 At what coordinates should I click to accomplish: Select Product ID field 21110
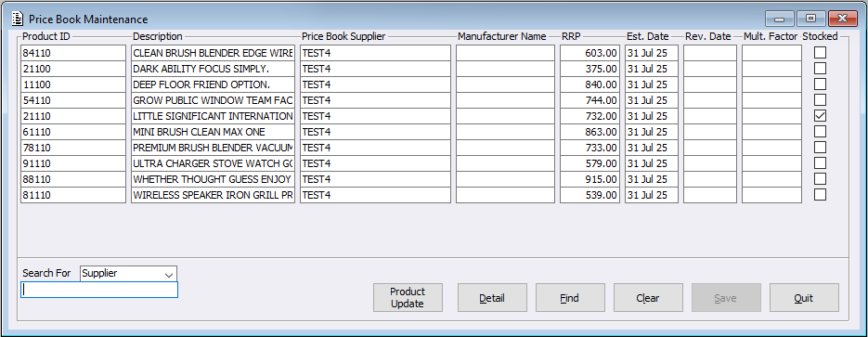click(x=73, y=116)
